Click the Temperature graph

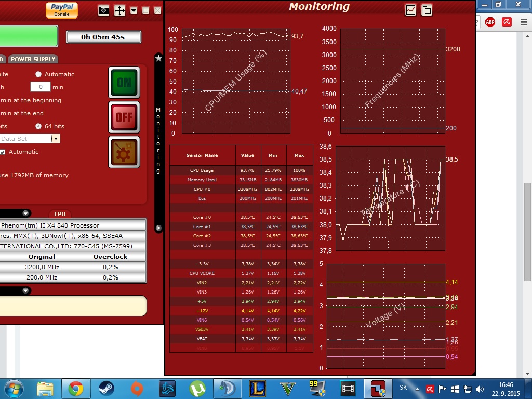pyautogui.click(x=390, y=198)
